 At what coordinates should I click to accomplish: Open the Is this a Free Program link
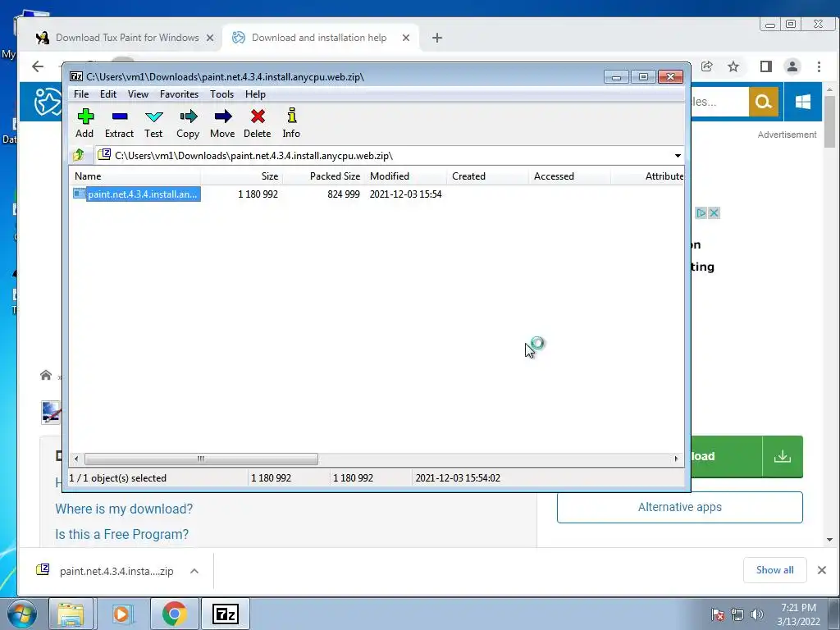click(x=121, y=535)
